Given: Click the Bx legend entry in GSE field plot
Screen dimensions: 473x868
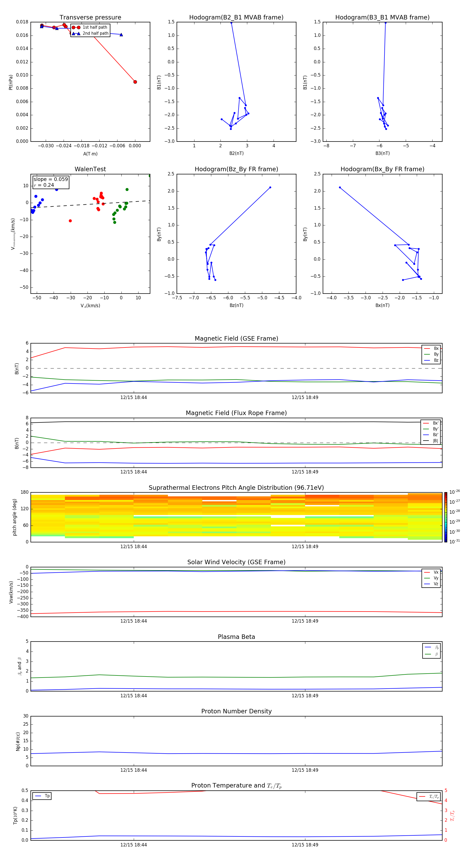Looking at the screenshot, I should pos(431,349).
